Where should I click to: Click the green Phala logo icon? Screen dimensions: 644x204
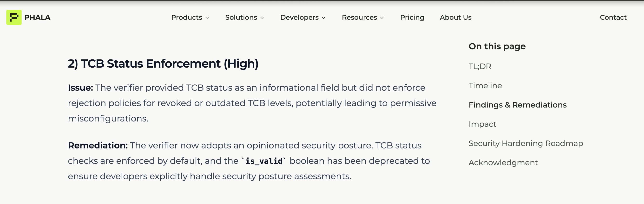(x=14, y=17)
